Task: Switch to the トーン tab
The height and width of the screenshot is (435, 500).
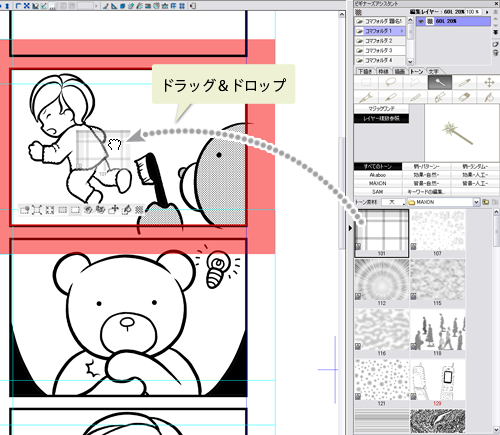Action: coord(416,71)
